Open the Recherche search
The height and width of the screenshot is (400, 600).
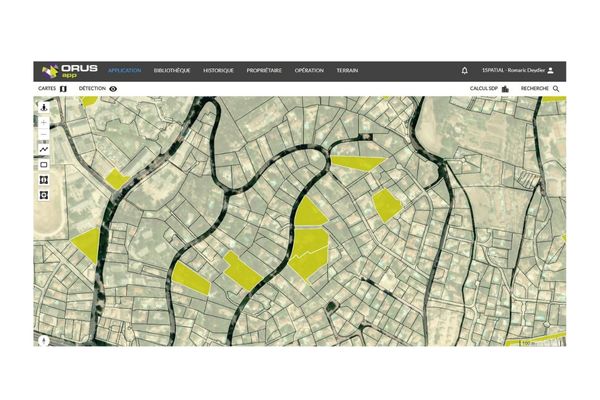556,89
